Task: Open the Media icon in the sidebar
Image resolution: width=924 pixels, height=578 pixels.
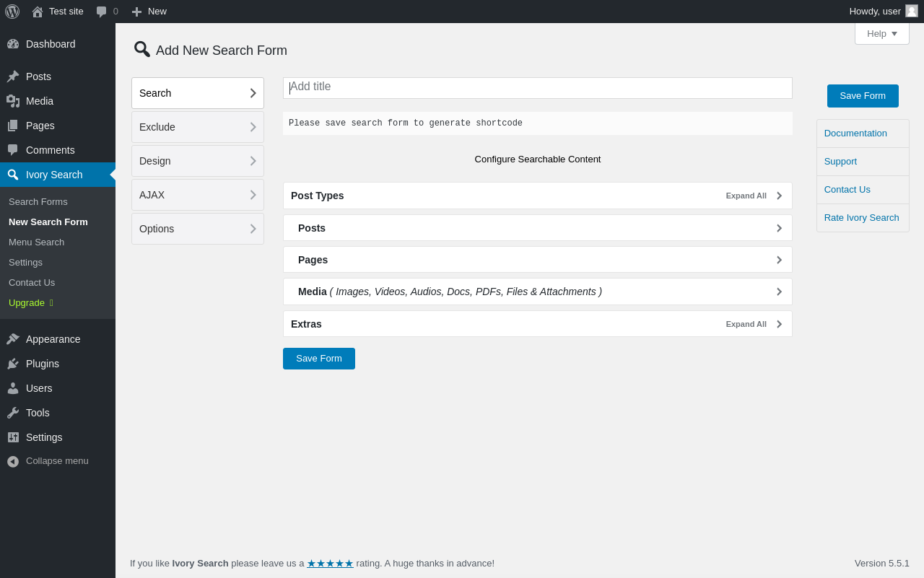Action: [x=13, y=101]
